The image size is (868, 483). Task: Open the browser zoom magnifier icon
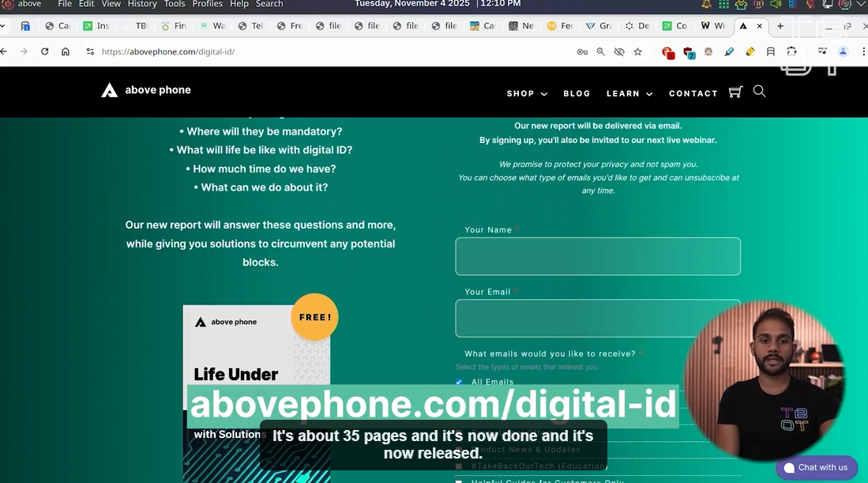click(600, 51)
